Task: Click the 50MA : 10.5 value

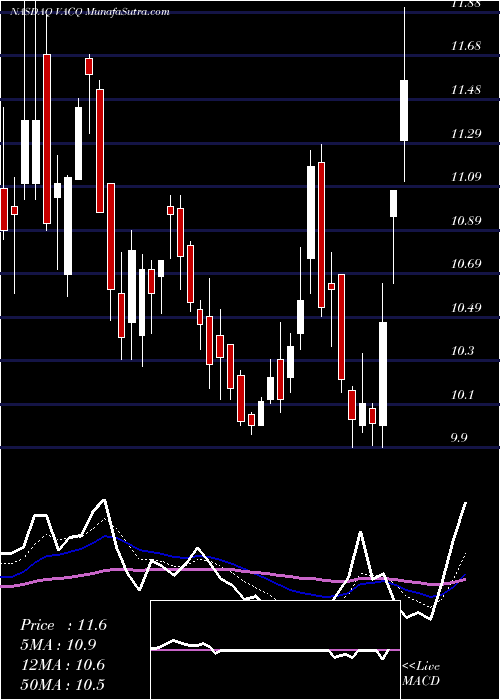Action: point(62,684)
